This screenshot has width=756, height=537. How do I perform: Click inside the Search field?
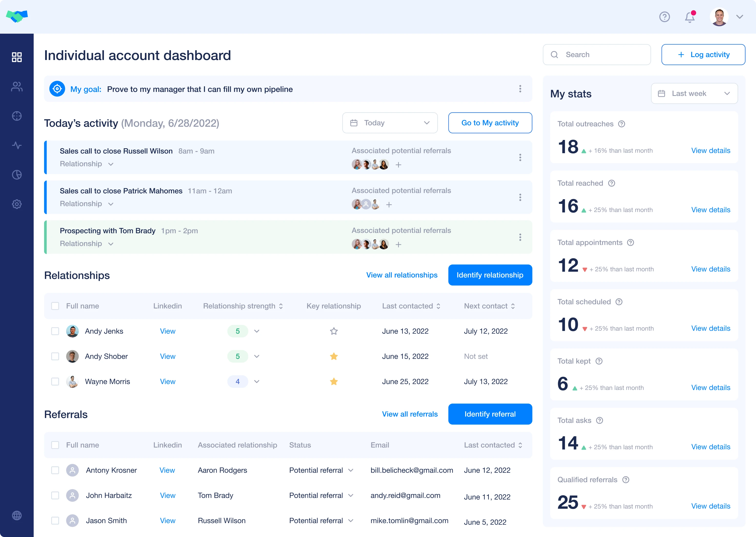[x=597, y=55]
